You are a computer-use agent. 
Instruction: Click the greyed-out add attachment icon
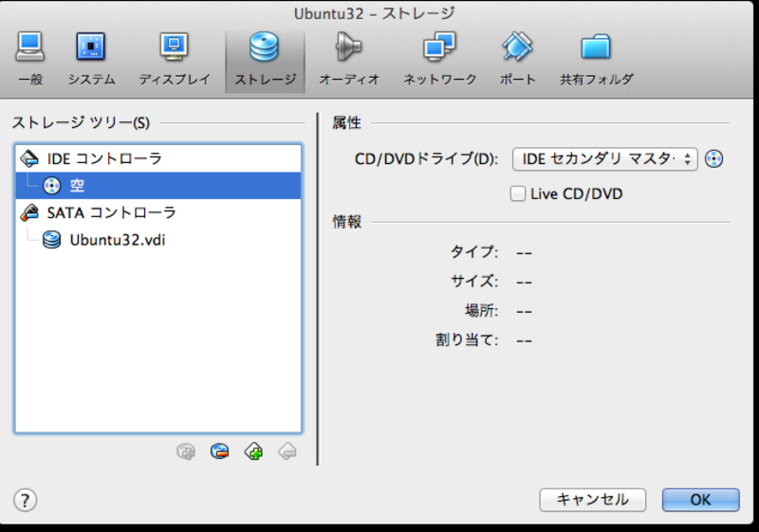pos(186,451)
